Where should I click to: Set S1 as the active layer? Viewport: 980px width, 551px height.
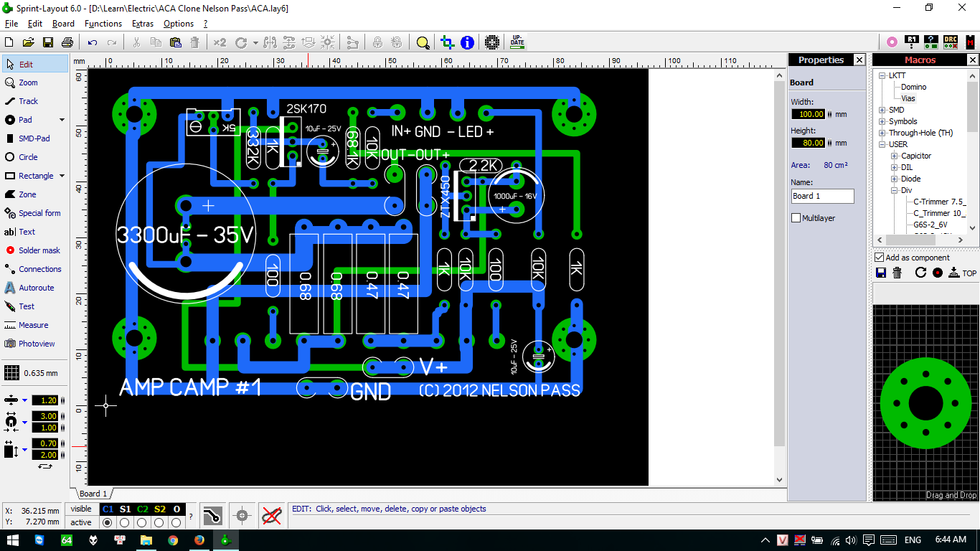pos(125,522)
